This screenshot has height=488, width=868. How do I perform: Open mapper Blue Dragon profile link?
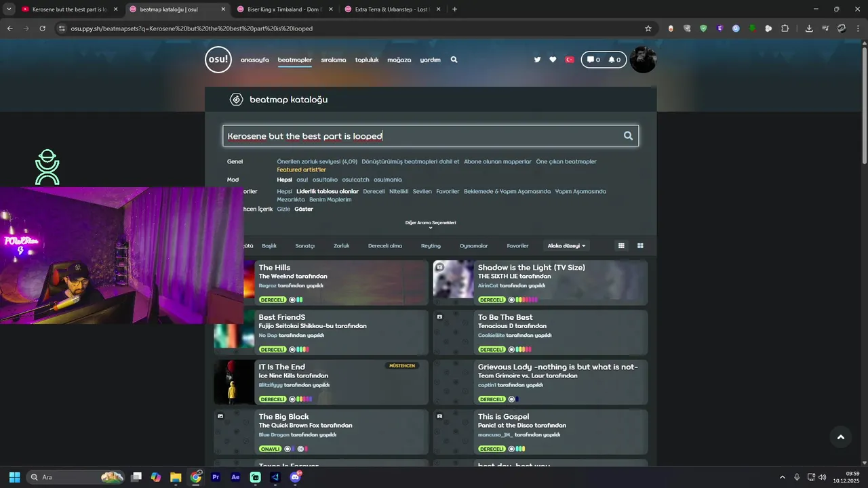[274, 434]
